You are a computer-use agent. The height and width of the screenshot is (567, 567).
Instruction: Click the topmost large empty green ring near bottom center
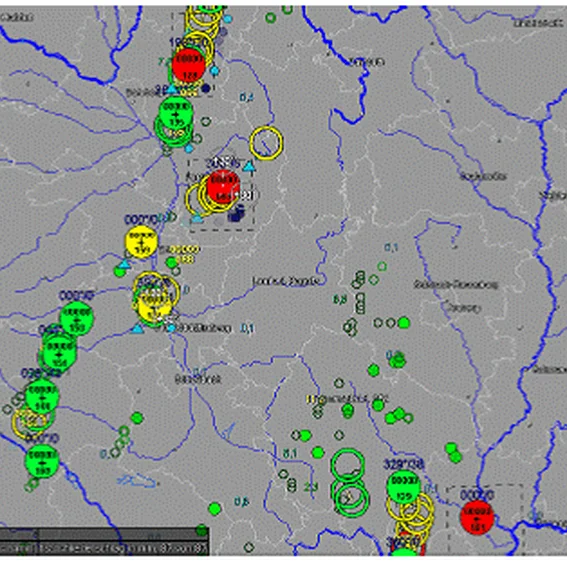tap(348, 466)
